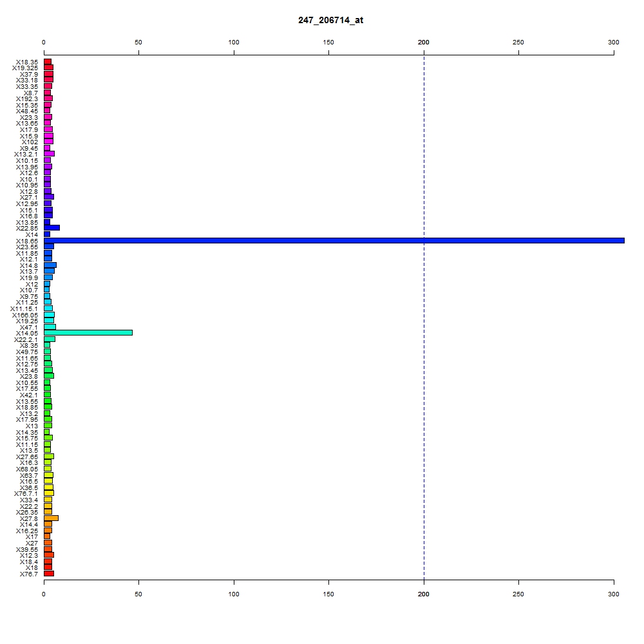Select the row label "X11.15.1"
The image size is (644, 644).
[24, 309]
